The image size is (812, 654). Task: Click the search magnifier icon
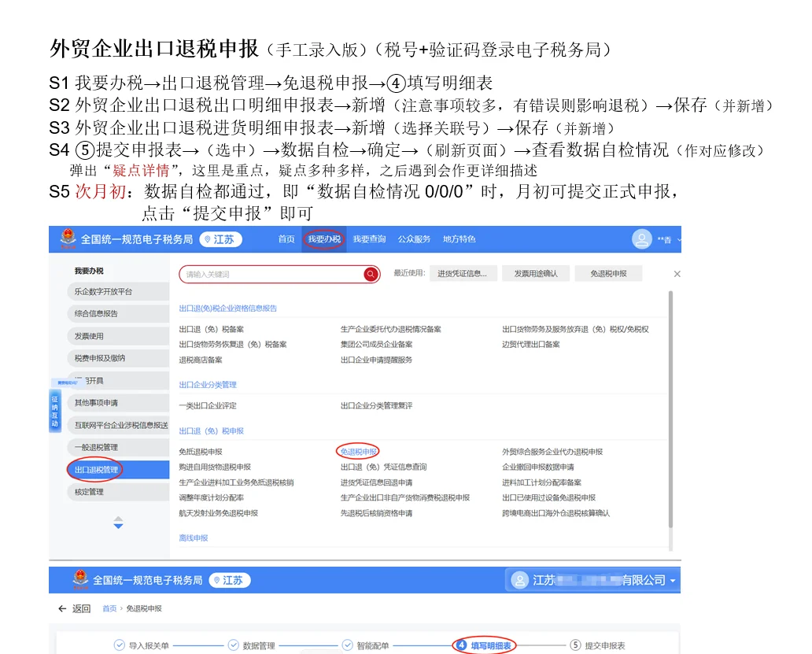tap(370, 274)
